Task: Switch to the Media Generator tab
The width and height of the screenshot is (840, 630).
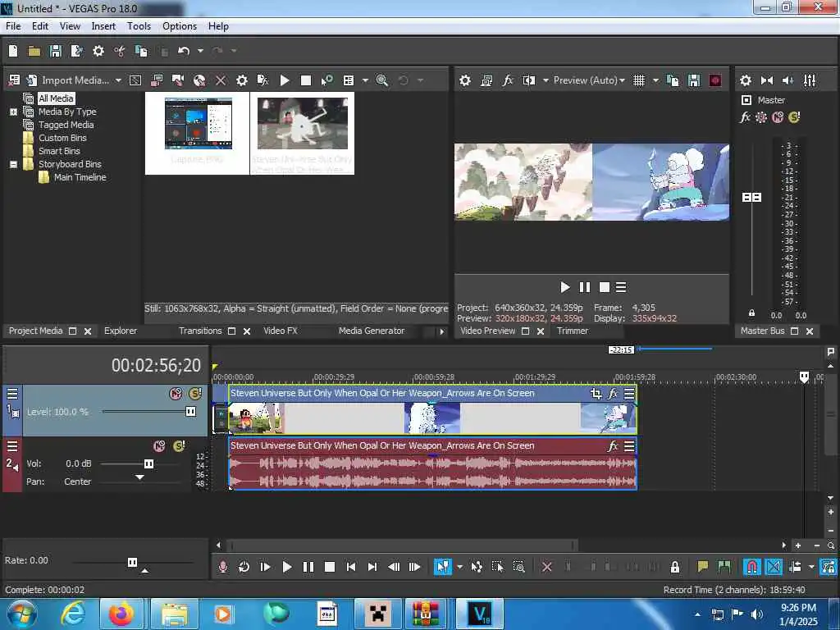Action: click(x=372, y=331)
